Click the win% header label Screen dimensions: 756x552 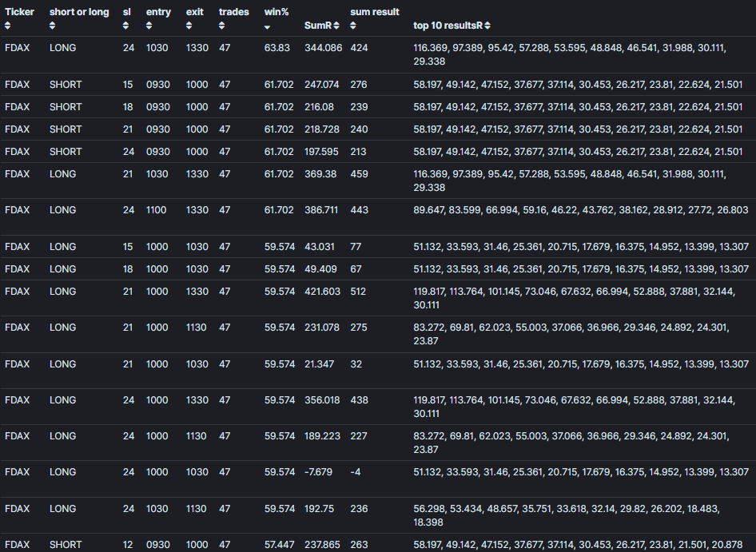pyautogui.click(x=277, y=12)
